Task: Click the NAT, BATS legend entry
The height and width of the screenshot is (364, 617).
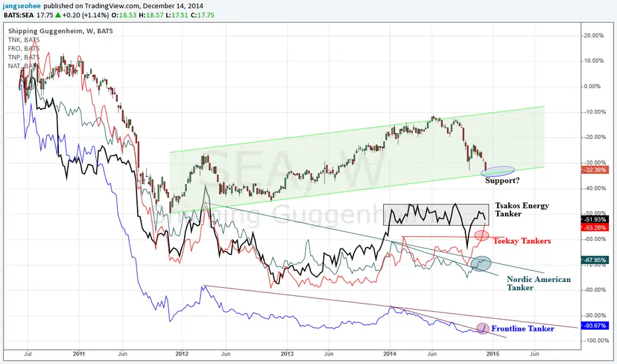Action: pos(24,66)
